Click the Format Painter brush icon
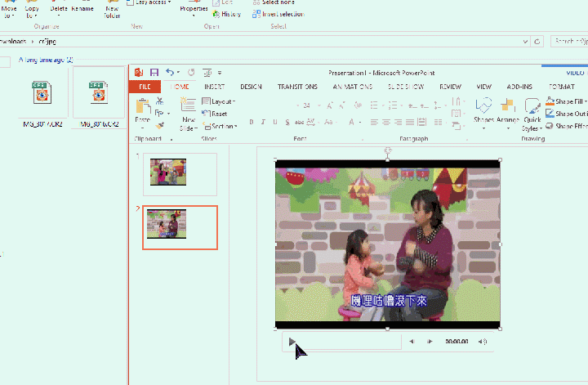This screenshot has width=588, height=385. (x=161, y=125)
